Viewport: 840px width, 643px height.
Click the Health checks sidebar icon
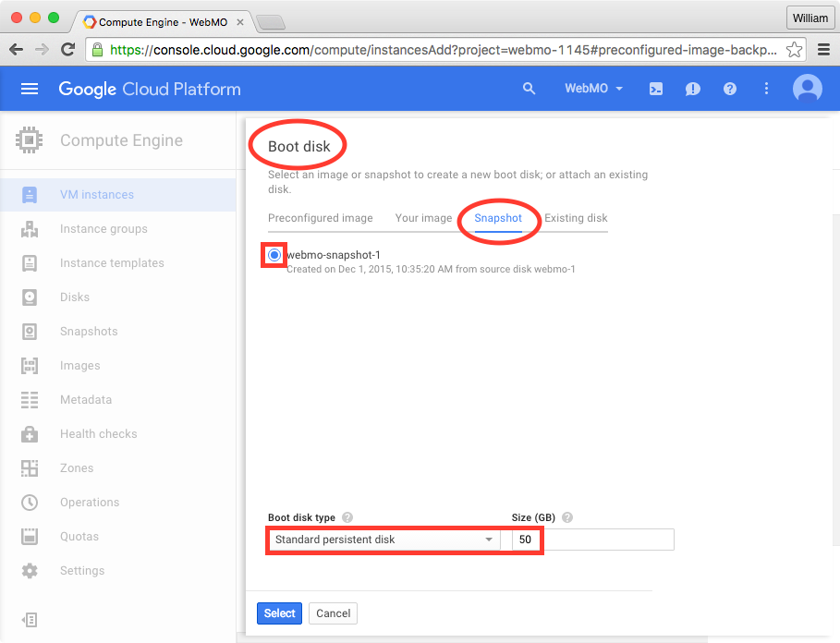pyautogui.click(x=30, y=434)
